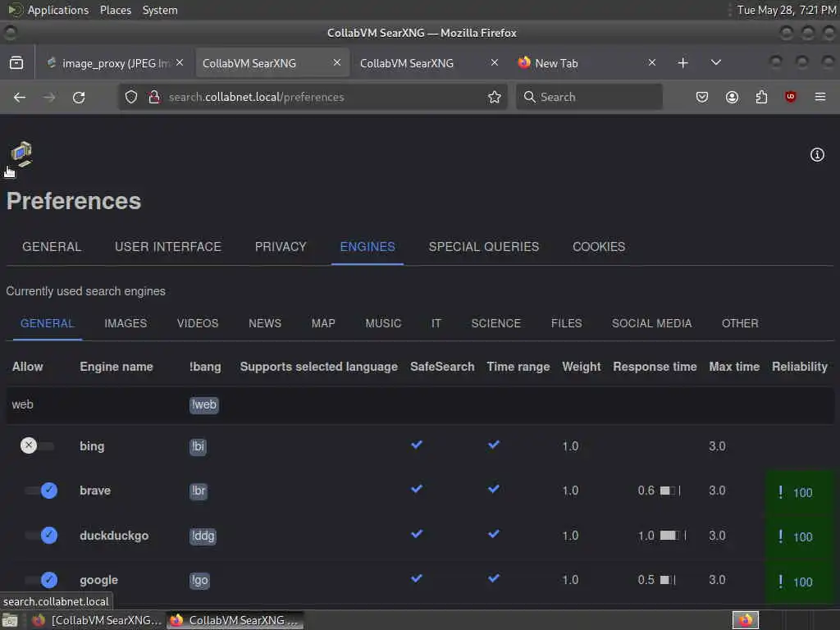
Task: Click the duckduckgo response time bar
Action: (x=673, y=535)
